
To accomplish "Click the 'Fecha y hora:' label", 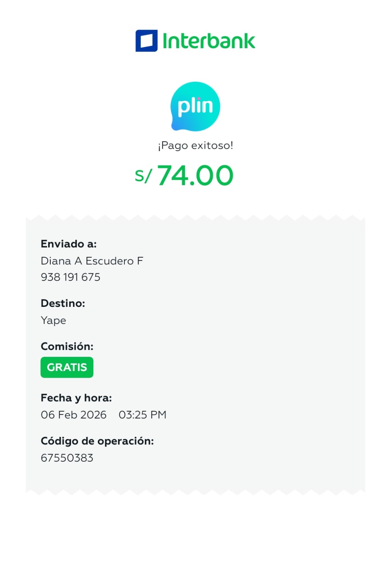I will tap(76, 398).
